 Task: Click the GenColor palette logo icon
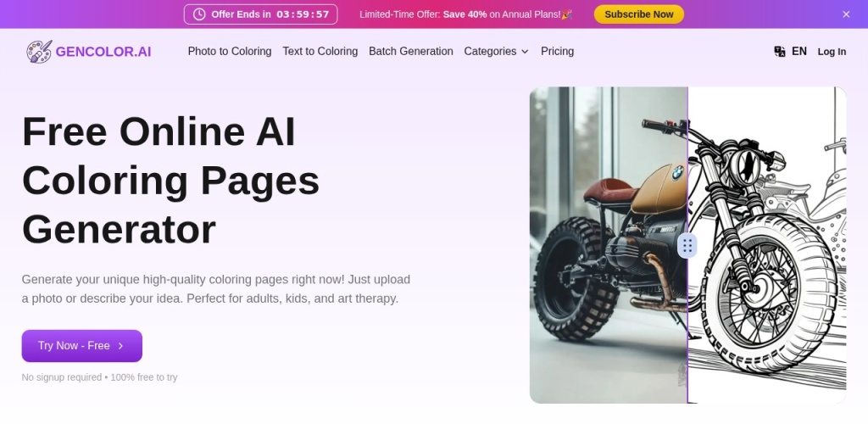[39, 52]
